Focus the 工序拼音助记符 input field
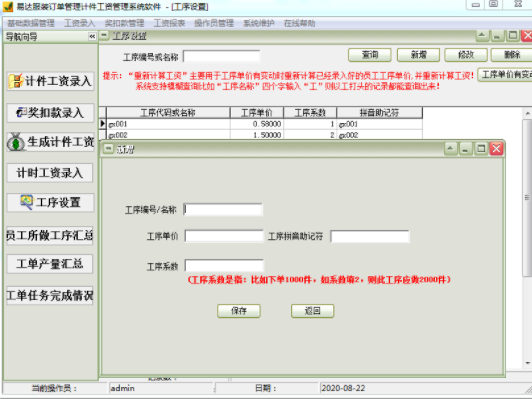 pyautogui.click(x=370, y=236)
